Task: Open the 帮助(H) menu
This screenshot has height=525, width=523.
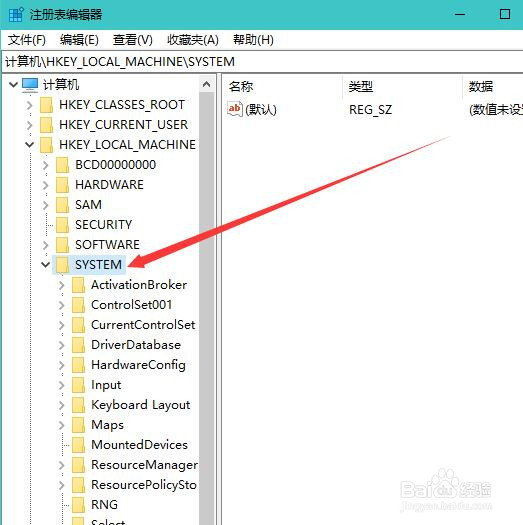Action: pyautogui.click(x=253, y=40)
